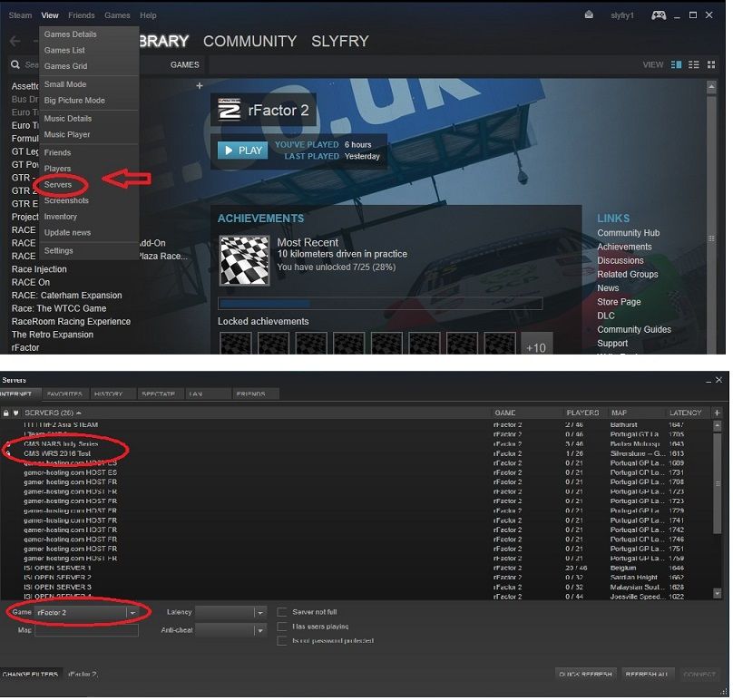The image size is (733, 700).
Task: Switch to the SPECTATE servers tab
Action: (x=159, y=394)
